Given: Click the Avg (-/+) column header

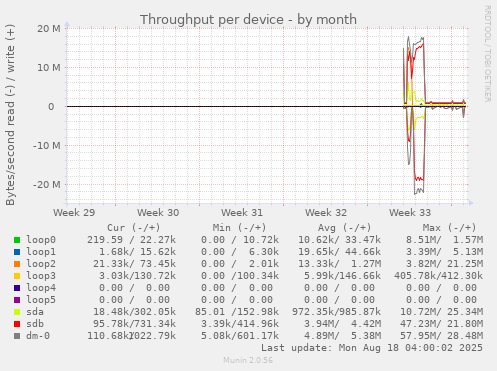Looking at the screenshot, I should coord(344,228).
